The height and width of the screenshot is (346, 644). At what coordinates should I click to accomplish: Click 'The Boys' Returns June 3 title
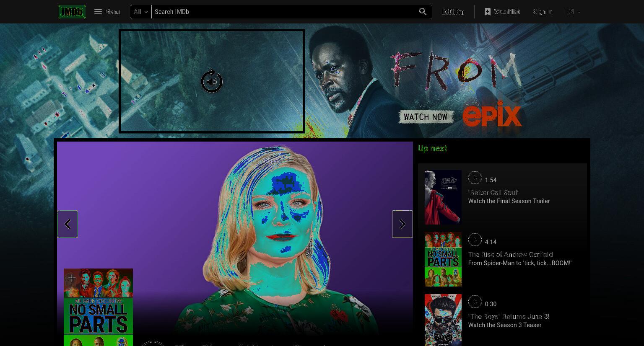(509, 316)
